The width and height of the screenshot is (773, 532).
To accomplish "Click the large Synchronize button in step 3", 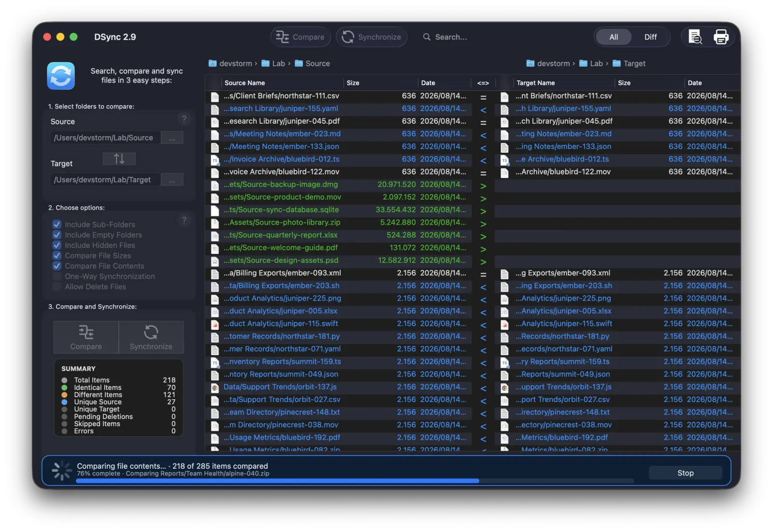I will (151, 337).
